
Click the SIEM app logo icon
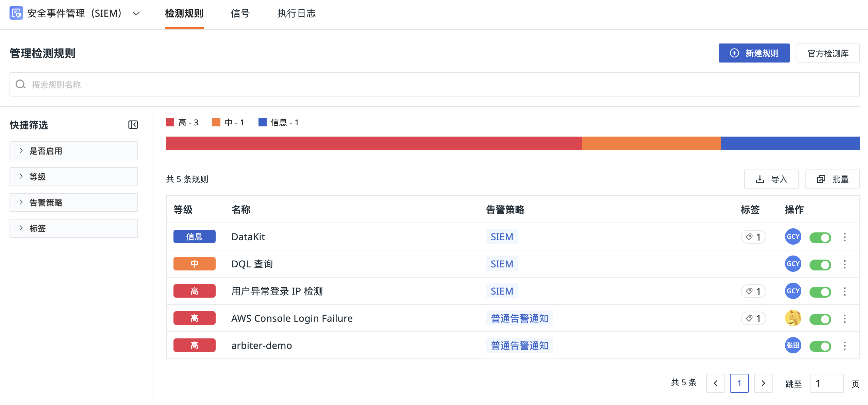click(x=16, y=13)
